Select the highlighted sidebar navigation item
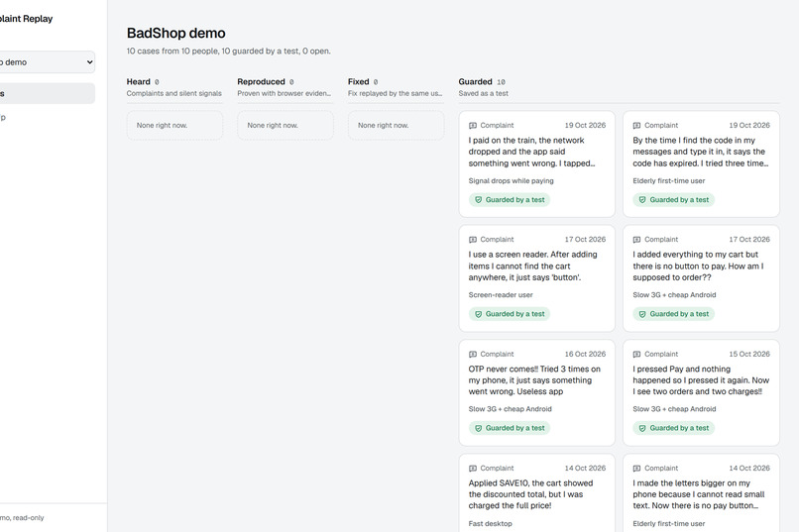Image resolution: width=799 pixels, height=532 pixels. [47, 94]
